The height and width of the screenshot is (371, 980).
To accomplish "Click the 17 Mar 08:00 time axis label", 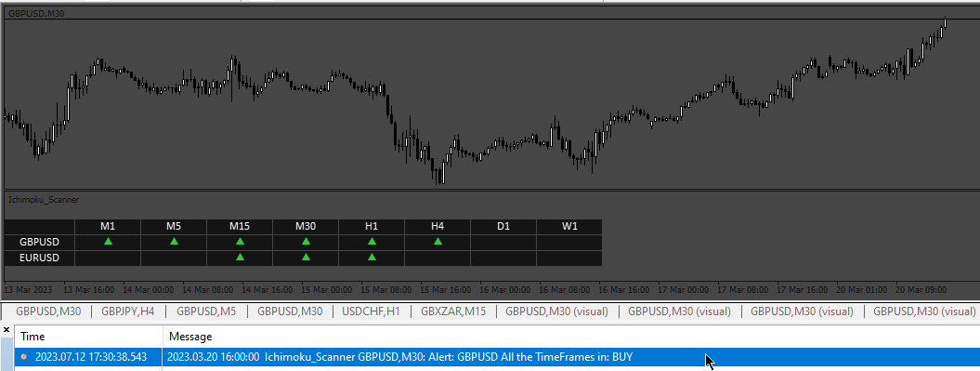I will coord(742,290).
